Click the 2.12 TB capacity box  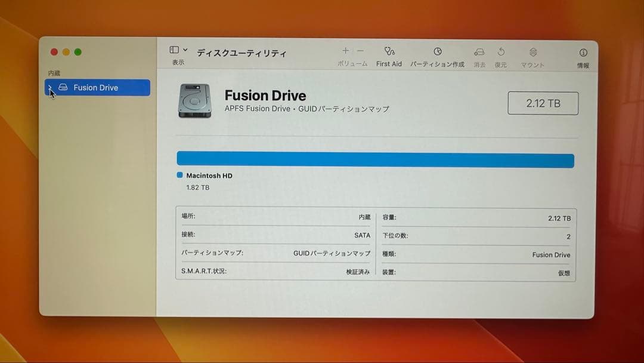pos(543,103)
